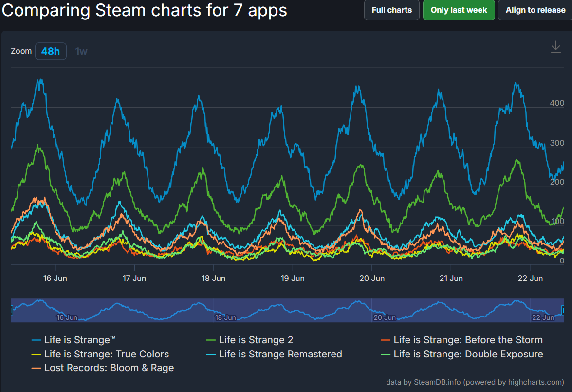572x392 pixels.
Task: Select the Only last week button
Action: (459, 10)
